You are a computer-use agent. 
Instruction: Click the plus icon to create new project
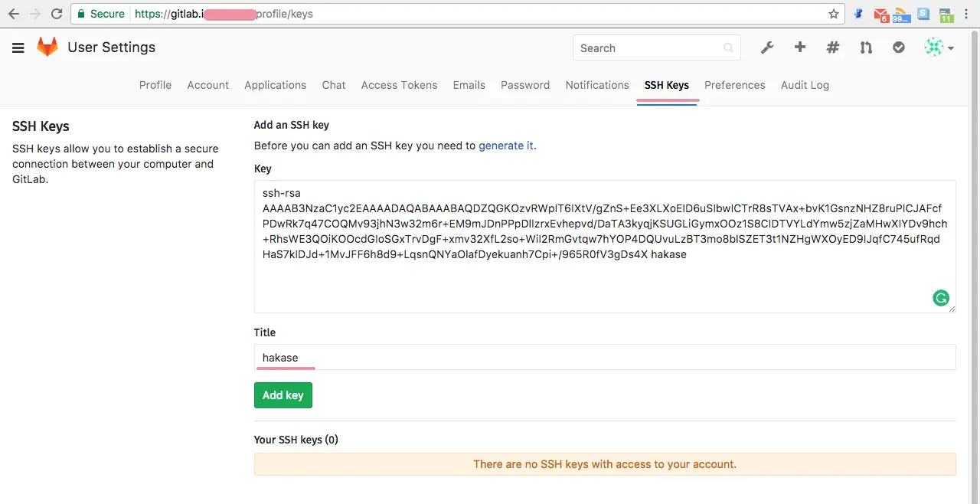pyautogui.click(x=800, y=47)
